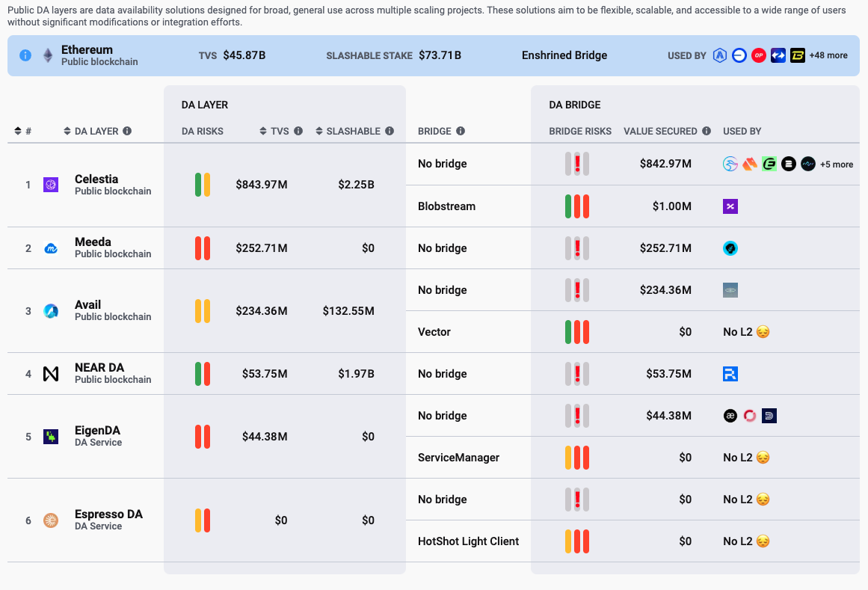Sort the table by SLASHABLE stake

point(348,131)
